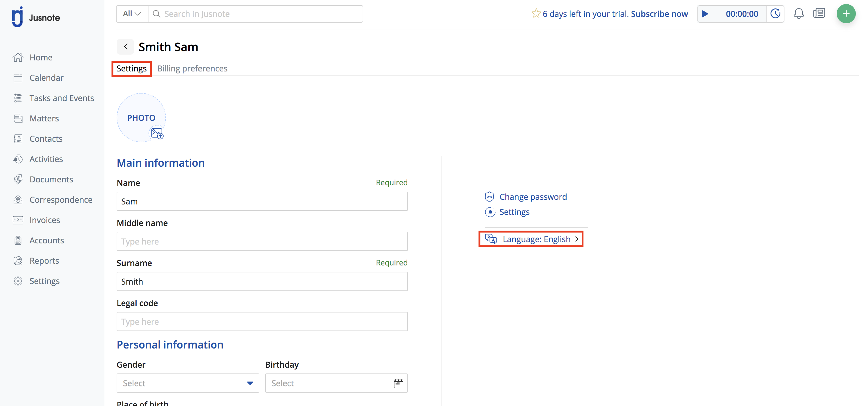Click the Main information heading
Viewport: 868px width, 406px height.
point(161,163)
